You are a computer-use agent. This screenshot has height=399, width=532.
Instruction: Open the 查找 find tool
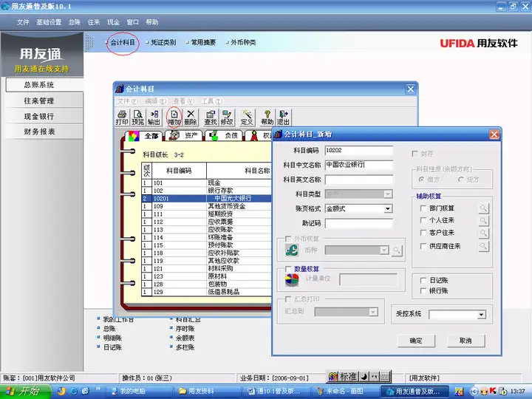pyautogui.click(x=211, y=117)
